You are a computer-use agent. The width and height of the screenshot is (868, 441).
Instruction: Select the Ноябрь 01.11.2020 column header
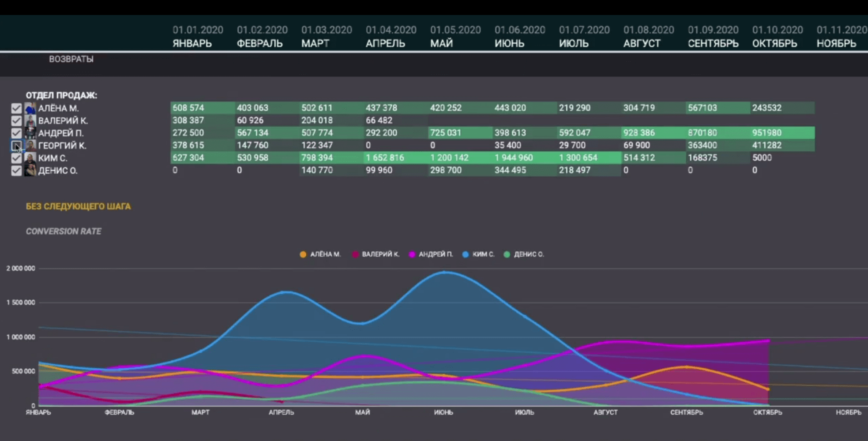coord(842,37)
